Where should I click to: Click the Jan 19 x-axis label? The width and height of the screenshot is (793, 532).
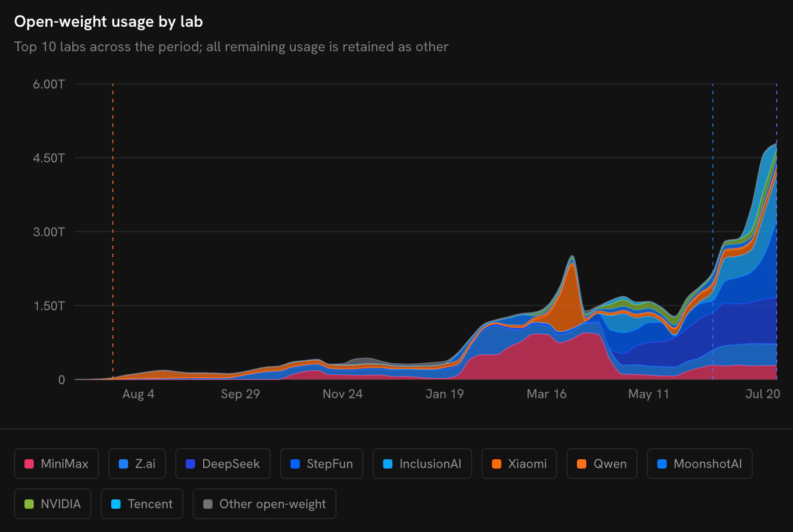(445, 394)
